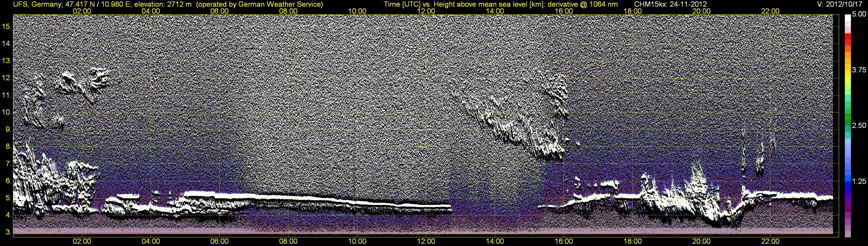Select the 'operated by German Weather Service' text

[x=260, y=4]
